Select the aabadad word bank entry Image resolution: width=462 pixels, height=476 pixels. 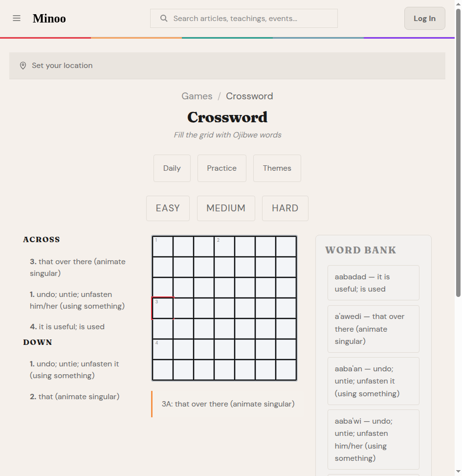[x=373, y=283]
